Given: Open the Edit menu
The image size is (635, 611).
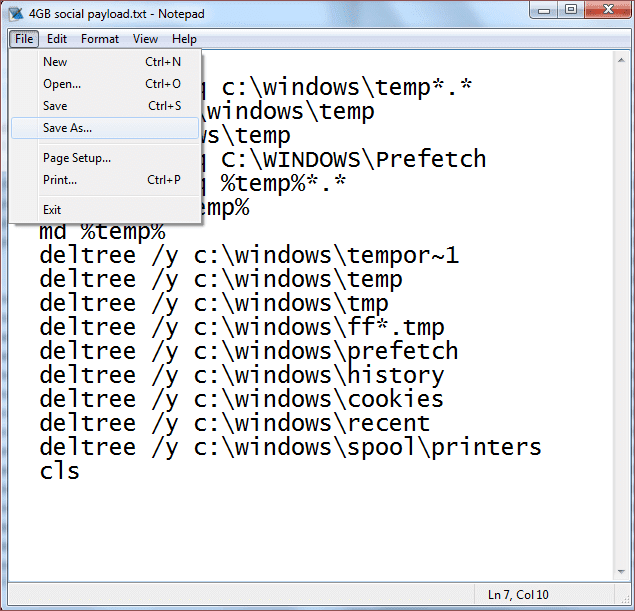Looking at the screenshot, I should pyautogui.click(x=57, y=39).
